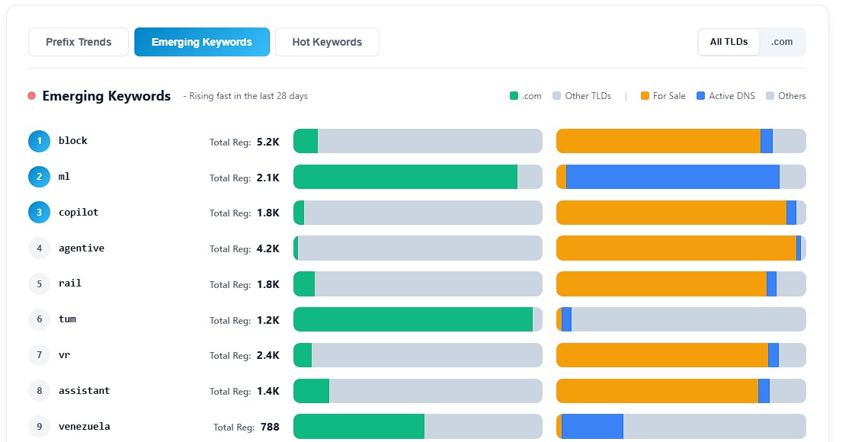The height and width of the screenshot is (442, 868).
Task: Open the keyword 'rail'
Action: click(70, 283)
